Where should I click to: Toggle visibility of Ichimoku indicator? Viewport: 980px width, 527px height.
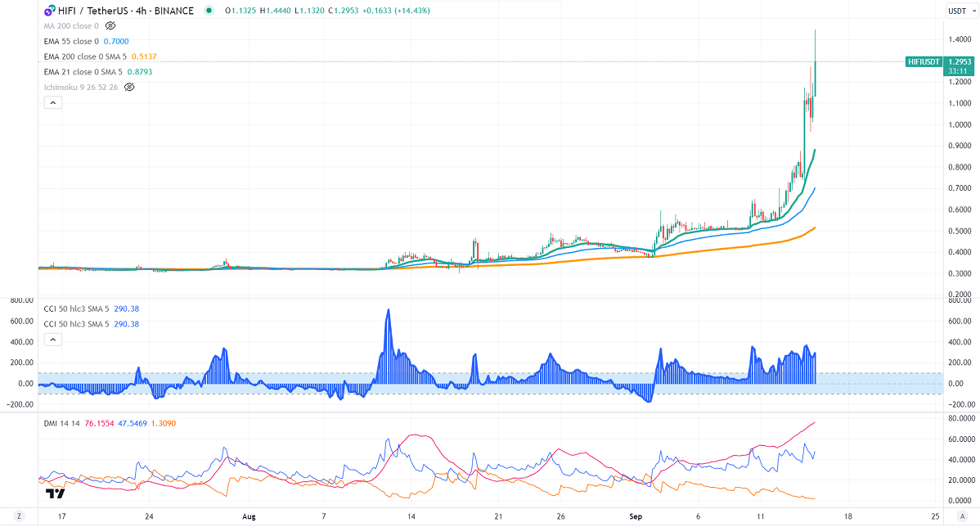(128, 88)
